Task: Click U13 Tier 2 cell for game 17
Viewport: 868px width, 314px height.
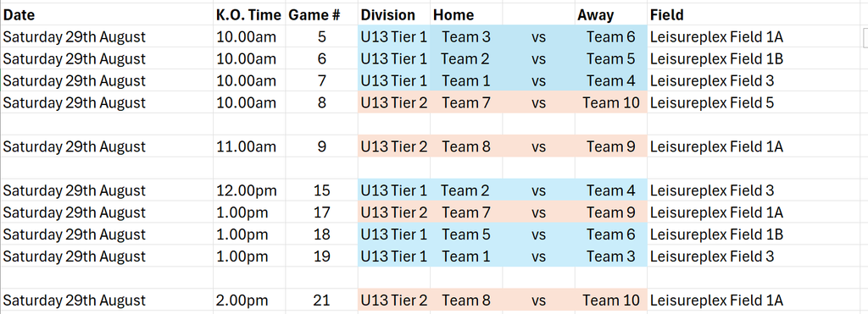Action: (x=393, y=212)
